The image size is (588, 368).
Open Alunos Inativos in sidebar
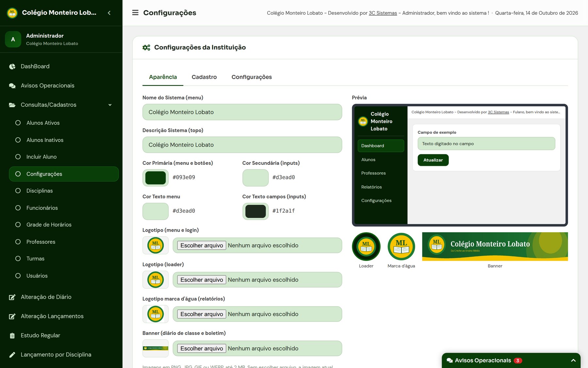click(x=64, y=140)
